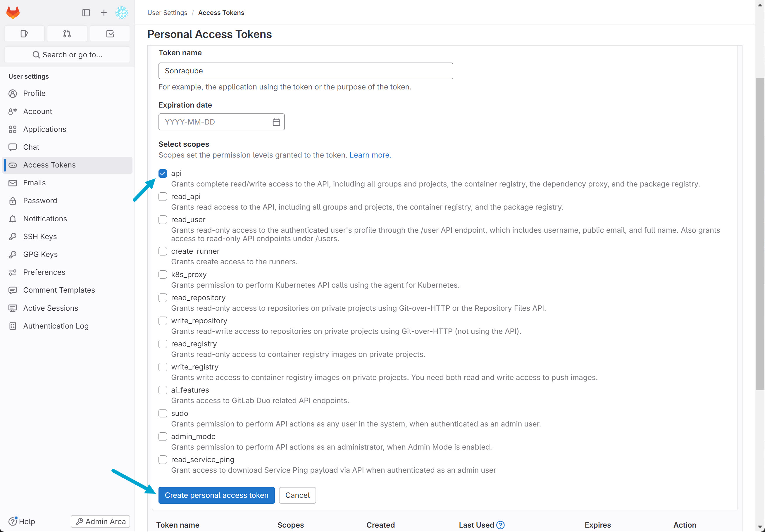Screen dimensions: 765x532
Task: Open the Profile settings page
Action: (x=34, y=93)
